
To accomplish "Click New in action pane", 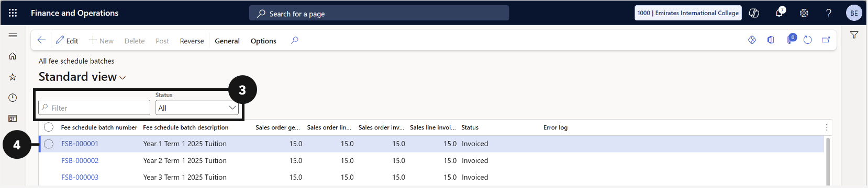I will [x=101, y=41].
